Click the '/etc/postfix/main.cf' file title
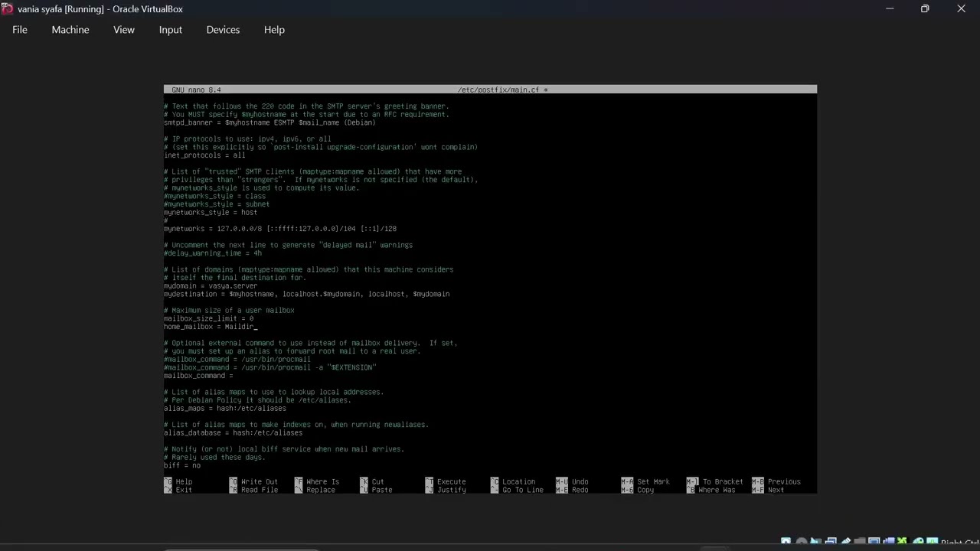Screen dimensions: 980x551 (x=498, y=90)
